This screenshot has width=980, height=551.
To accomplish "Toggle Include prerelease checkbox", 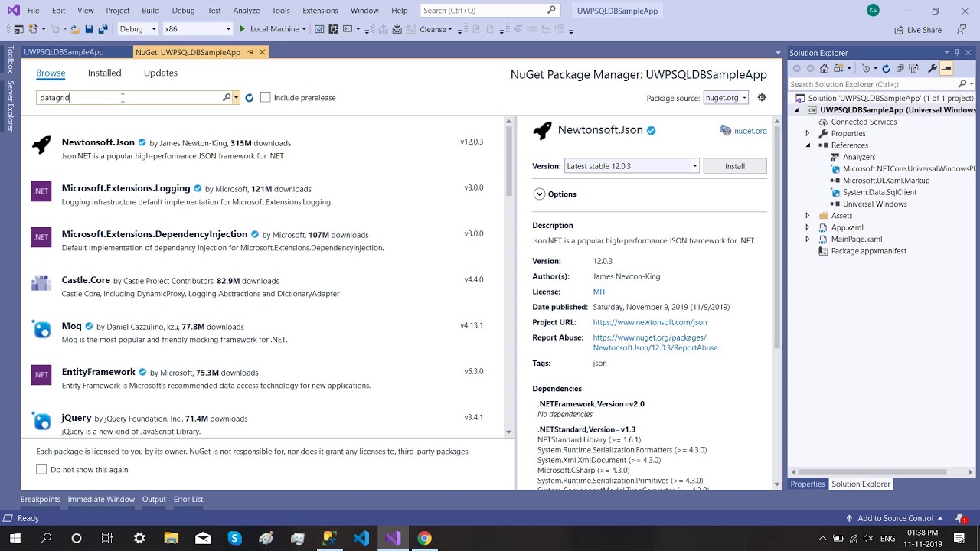I will pyautogui.click(x=265, y=97).
